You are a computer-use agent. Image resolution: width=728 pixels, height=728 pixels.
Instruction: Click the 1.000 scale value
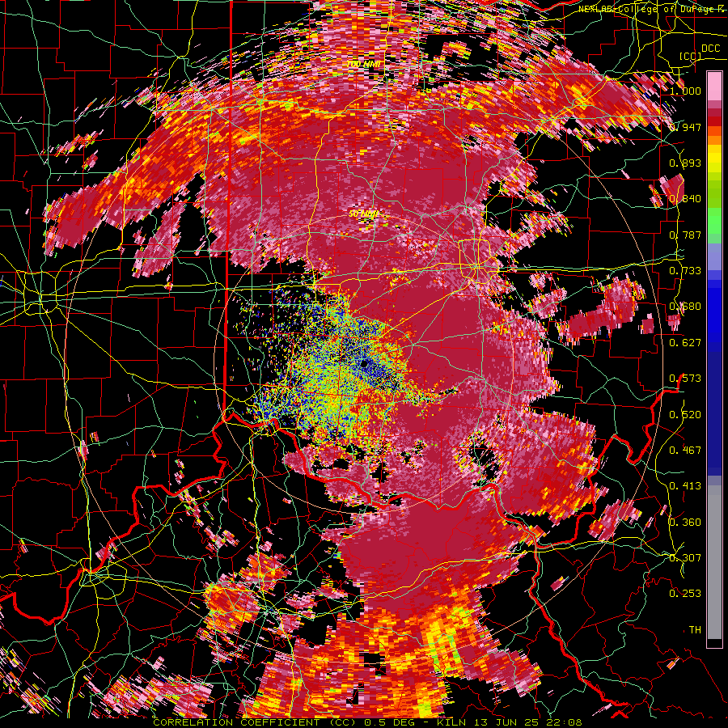coord(685,91)
